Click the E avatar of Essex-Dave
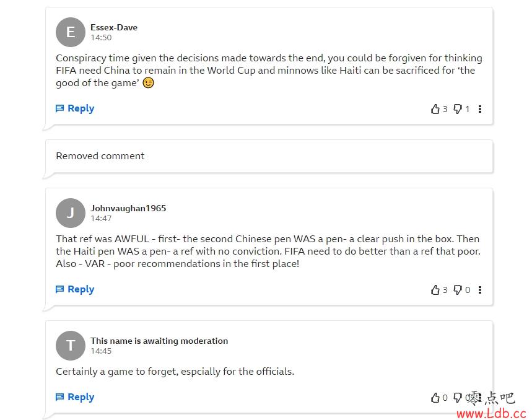Image resolution: width=532 pixels, height=420 pixels. 71,32
